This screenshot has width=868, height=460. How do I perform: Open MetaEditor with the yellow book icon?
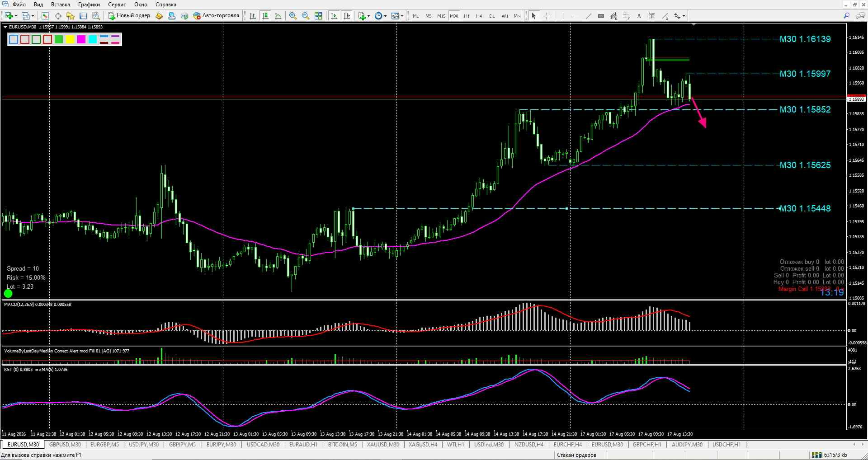pos(159,16)
